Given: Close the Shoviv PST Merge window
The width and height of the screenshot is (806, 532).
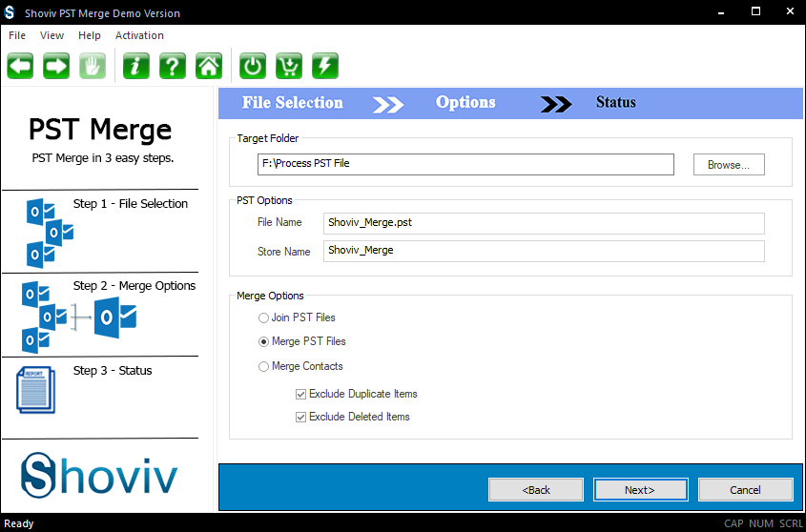Looking at the screenshot, I should (790, 11).
